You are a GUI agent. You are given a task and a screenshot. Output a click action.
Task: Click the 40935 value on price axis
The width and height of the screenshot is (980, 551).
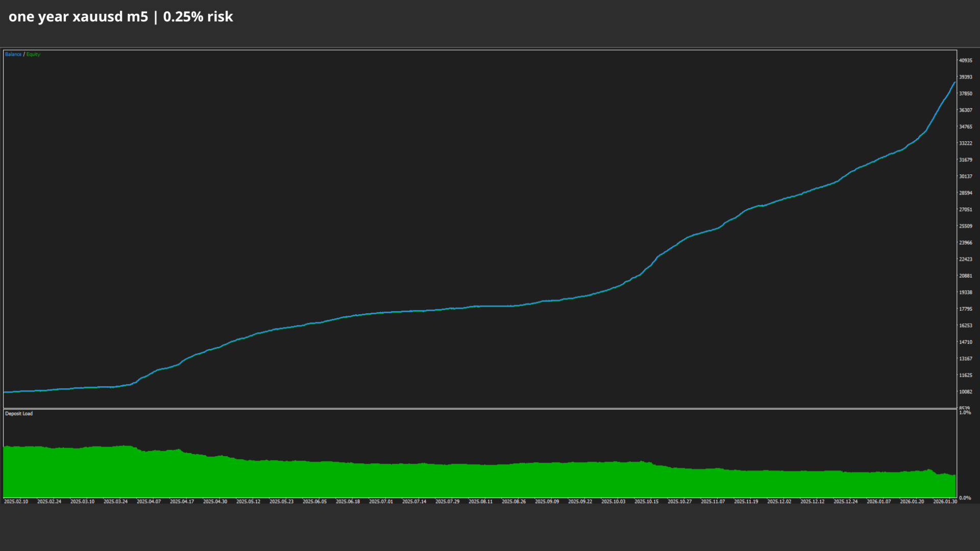tap(965, 60)
